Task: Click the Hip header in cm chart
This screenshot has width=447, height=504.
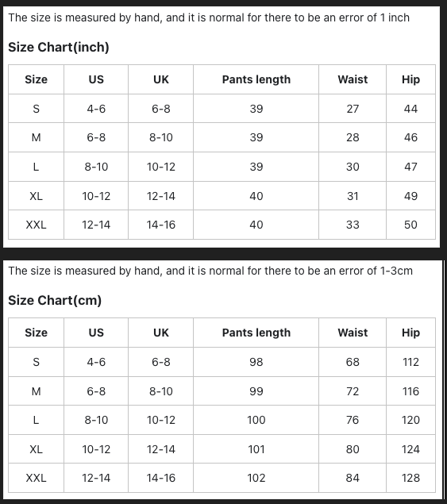Action: 410,333
